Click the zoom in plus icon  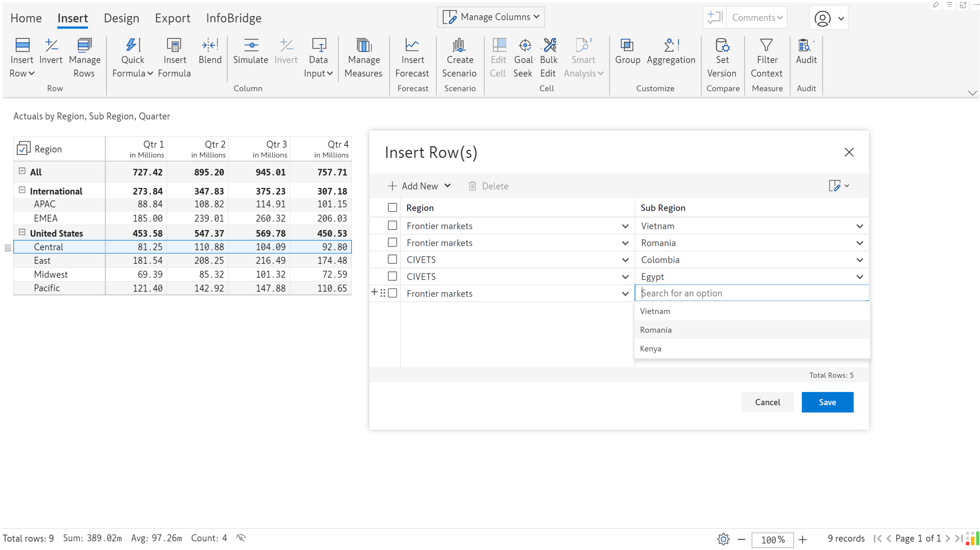[x=802, y=539]
